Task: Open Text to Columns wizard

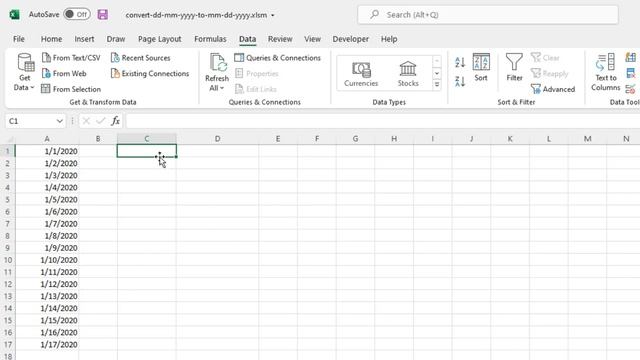Action: (606, 72)
